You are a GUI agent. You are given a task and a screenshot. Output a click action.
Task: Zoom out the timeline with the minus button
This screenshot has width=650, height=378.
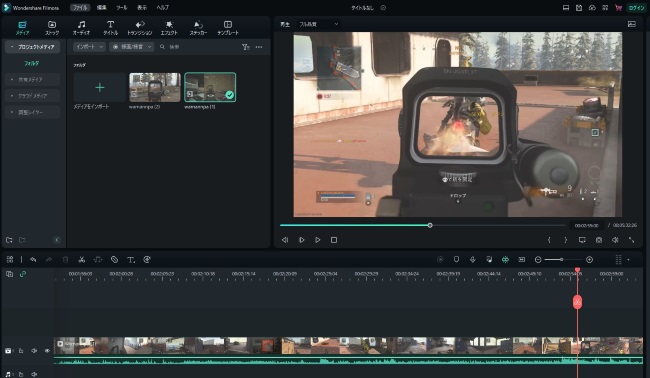pos(538,259)
